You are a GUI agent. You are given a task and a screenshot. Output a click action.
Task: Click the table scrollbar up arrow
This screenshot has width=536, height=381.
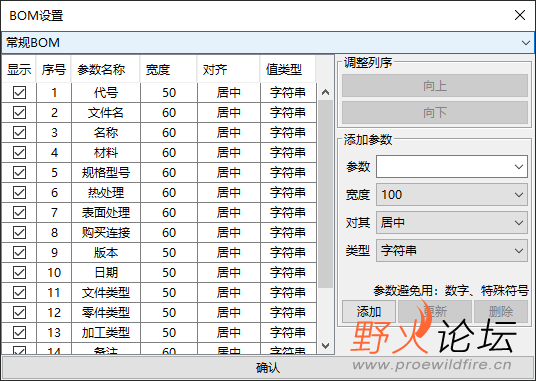(x=325, y=92)
